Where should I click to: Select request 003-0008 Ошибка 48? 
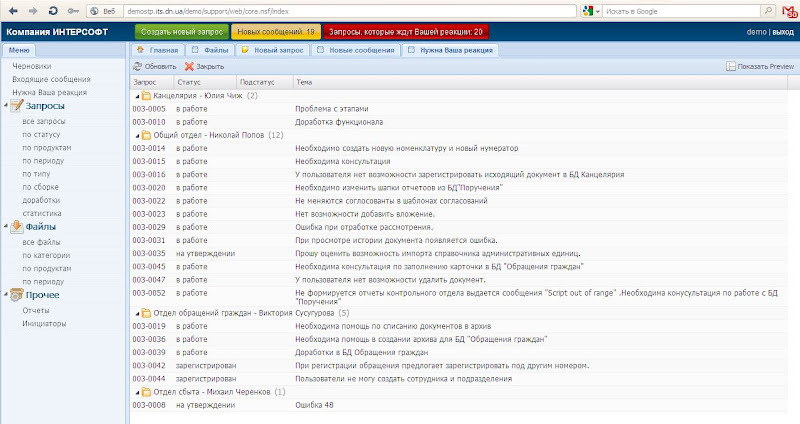coord(458,405)
